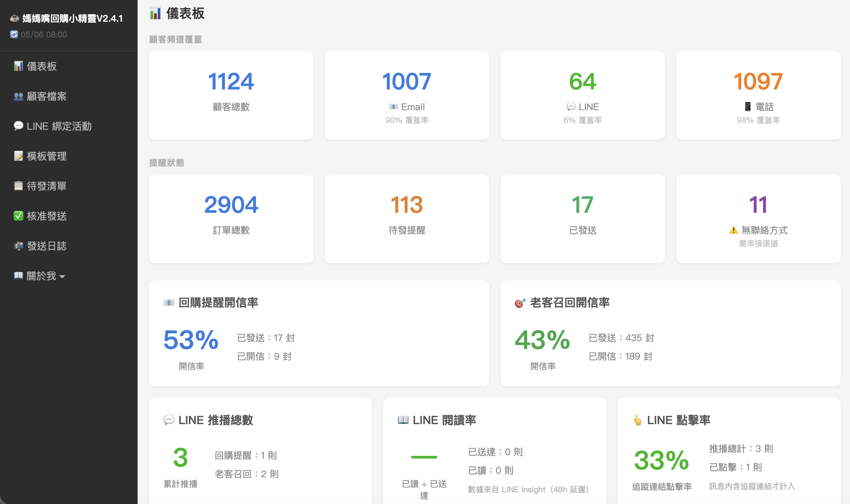Click the 1007 Email coverage card
The height and width of the screenshot is (504, 850).
point(407,95)
